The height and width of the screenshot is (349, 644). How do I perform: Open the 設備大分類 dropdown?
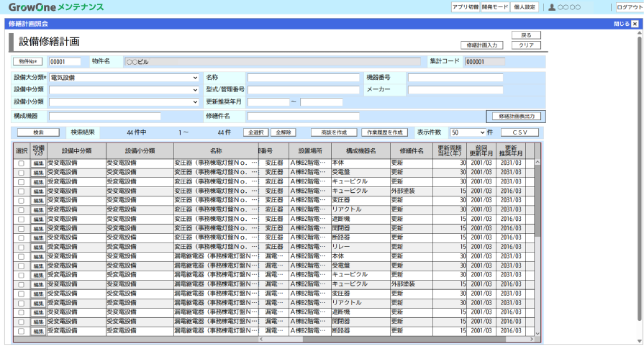click(x=124, y=78)
